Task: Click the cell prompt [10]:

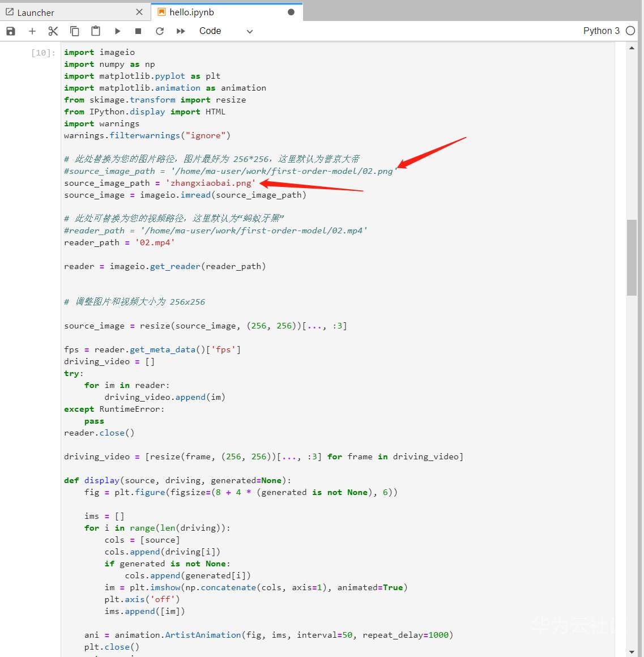Action: tap(43, 53)
